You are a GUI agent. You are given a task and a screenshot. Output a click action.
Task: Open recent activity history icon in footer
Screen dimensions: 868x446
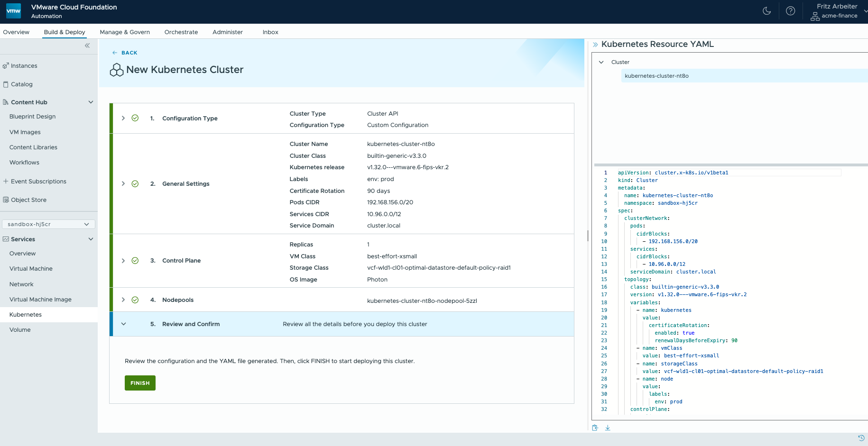pyautogui.click(x=861, y=438)
